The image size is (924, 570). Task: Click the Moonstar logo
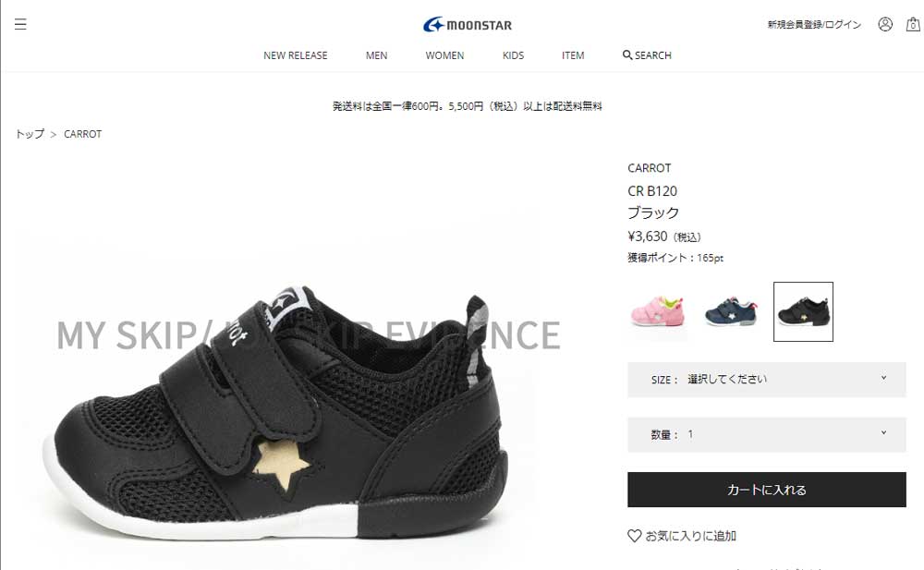[x=468, y=25]
